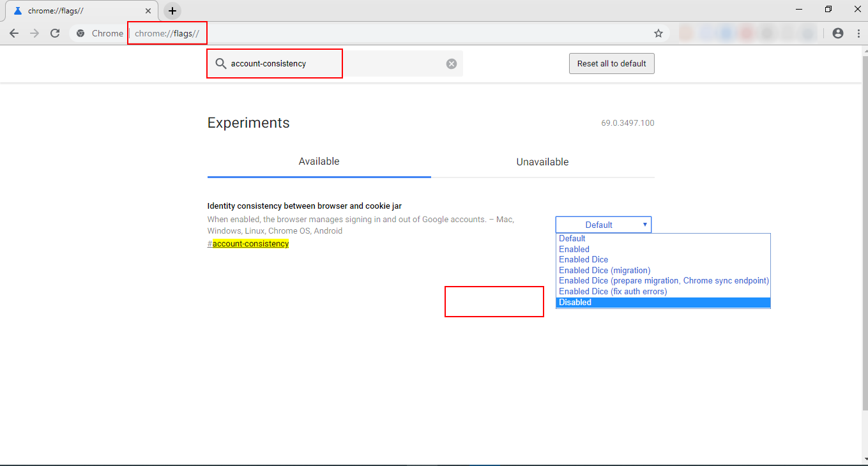Viewport: 868px width, 466px height.
Task: Select Enabled Dice (migration)
Action: pos(663,270)
